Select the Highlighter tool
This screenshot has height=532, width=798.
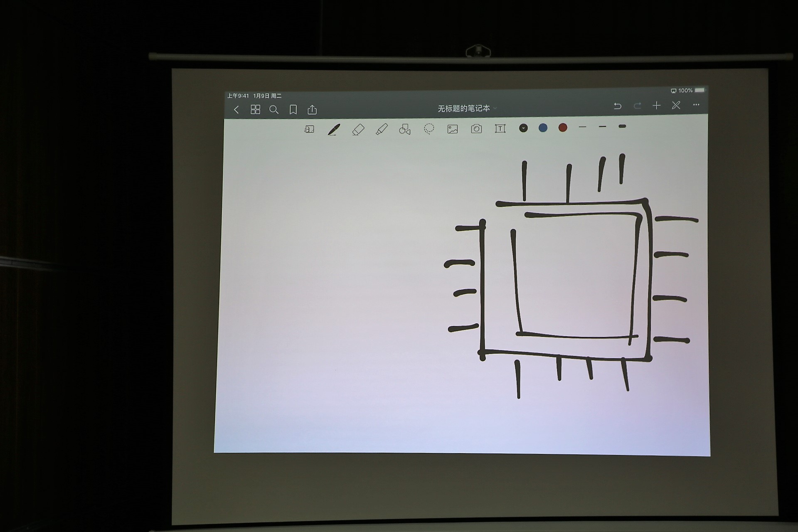click(x=382, y=129)
